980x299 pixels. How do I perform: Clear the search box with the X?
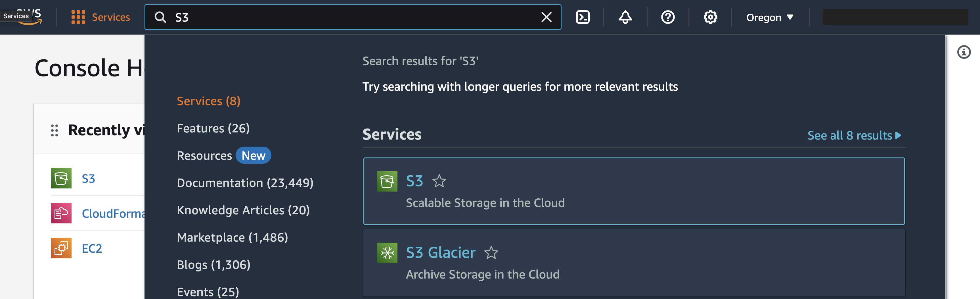(546, 17)
